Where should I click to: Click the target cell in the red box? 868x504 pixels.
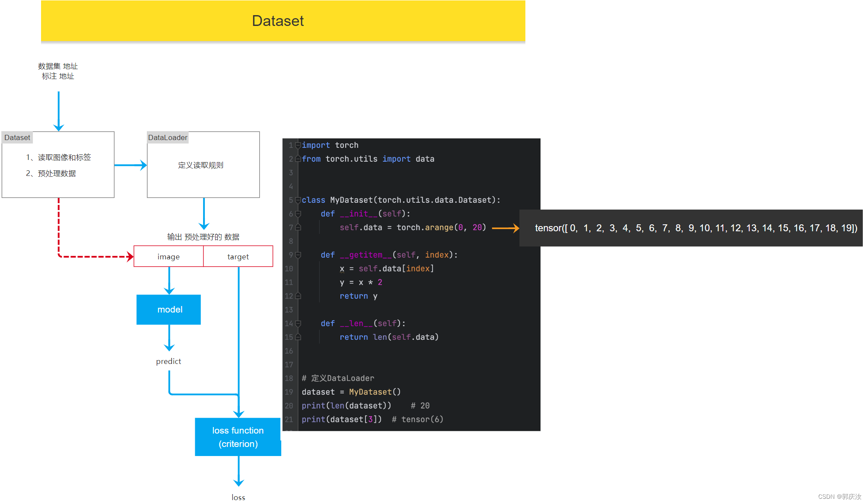click(x=238, y=256)
